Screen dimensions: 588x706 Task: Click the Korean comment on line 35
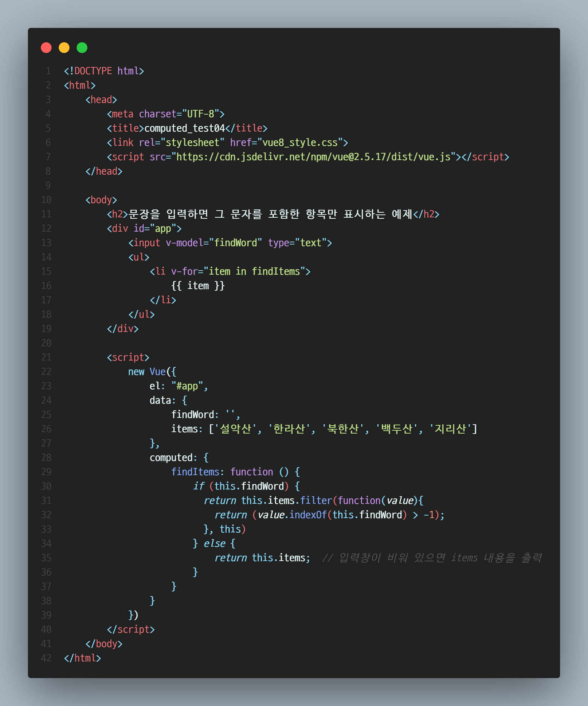(x=432, y=558)
